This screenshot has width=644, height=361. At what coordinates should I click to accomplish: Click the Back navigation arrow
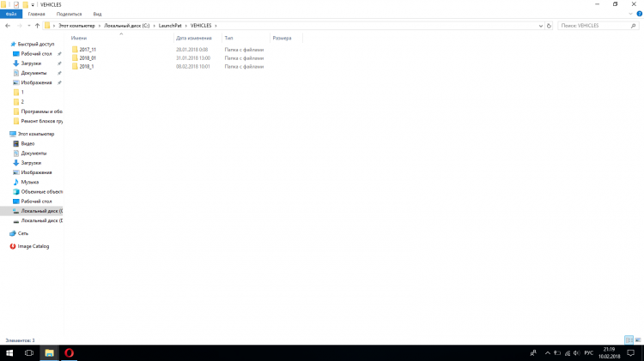point(7,26)
